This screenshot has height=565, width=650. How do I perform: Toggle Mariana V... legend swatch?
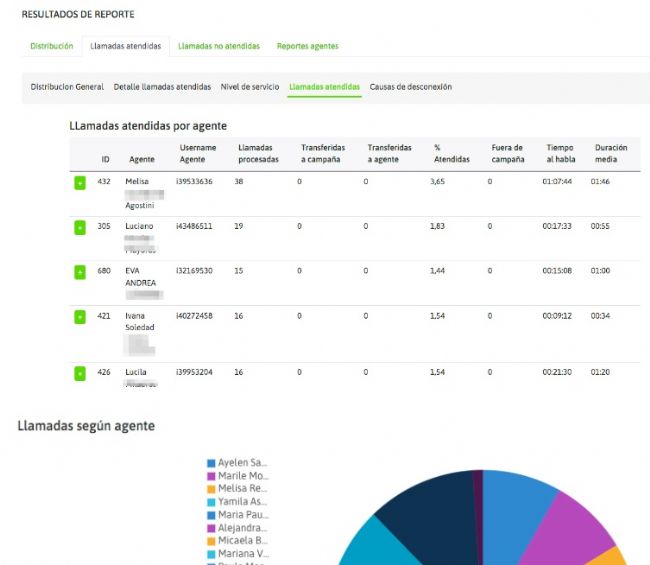(x=211, y=554)
